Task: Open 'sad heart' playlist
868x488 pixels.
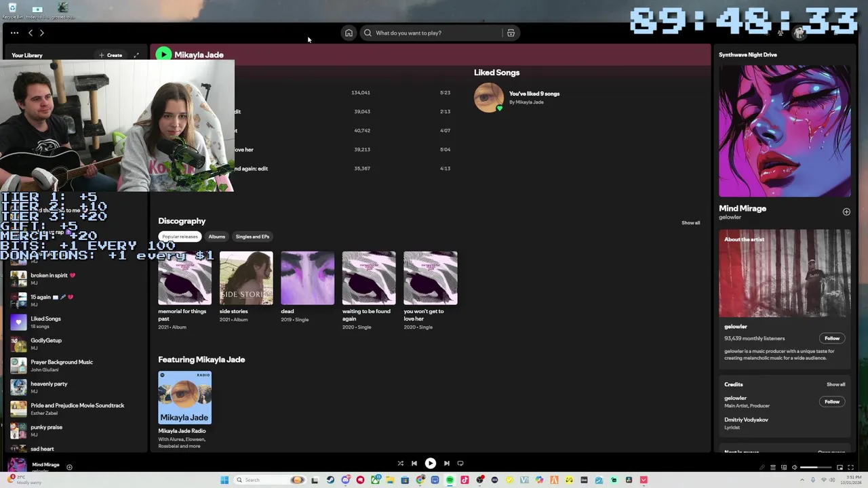Action: (x=75, y=449)
